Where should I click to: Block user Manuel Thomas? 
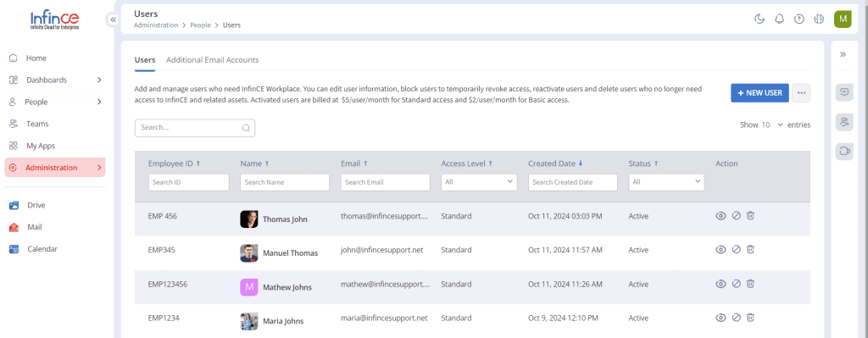736,250
